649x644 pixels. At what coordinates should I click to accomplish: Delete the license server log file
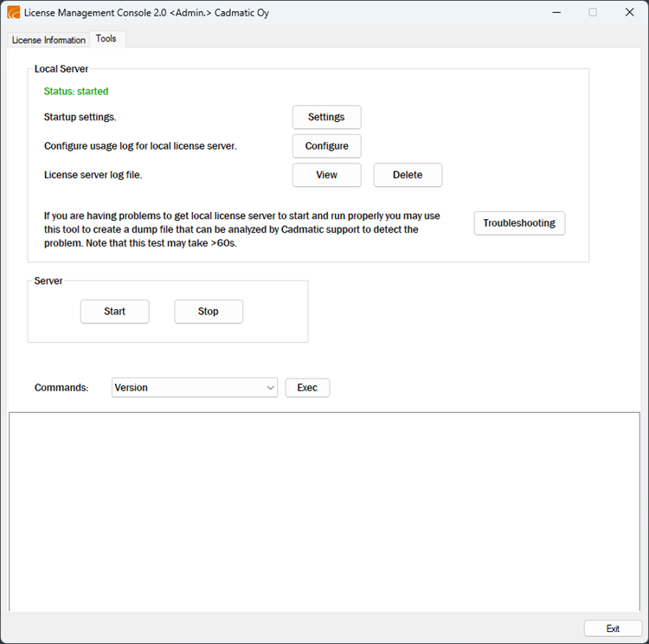click(x=408, y=175)
